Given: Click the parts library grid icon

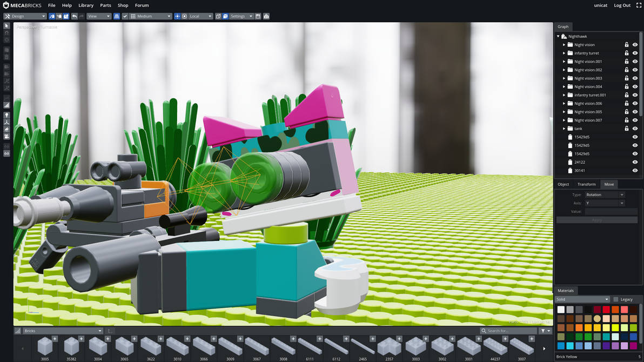Looking at the screenshot, I should pos(18,331).
